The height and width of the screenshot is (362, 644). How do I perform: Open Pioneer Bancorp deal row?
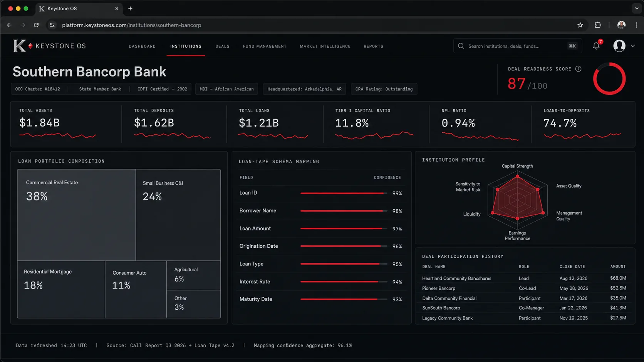[x=524, y=288]
